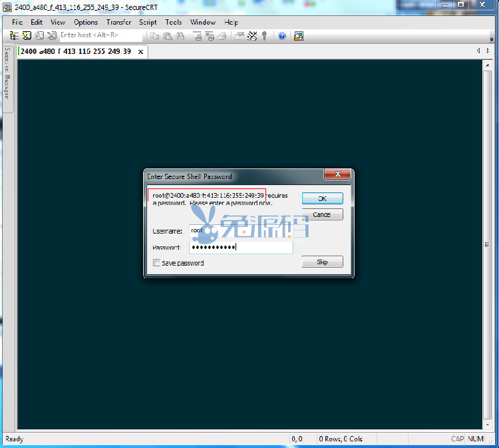Select the 2400 a480 session tab
The image size is (499, 448).
83,51
